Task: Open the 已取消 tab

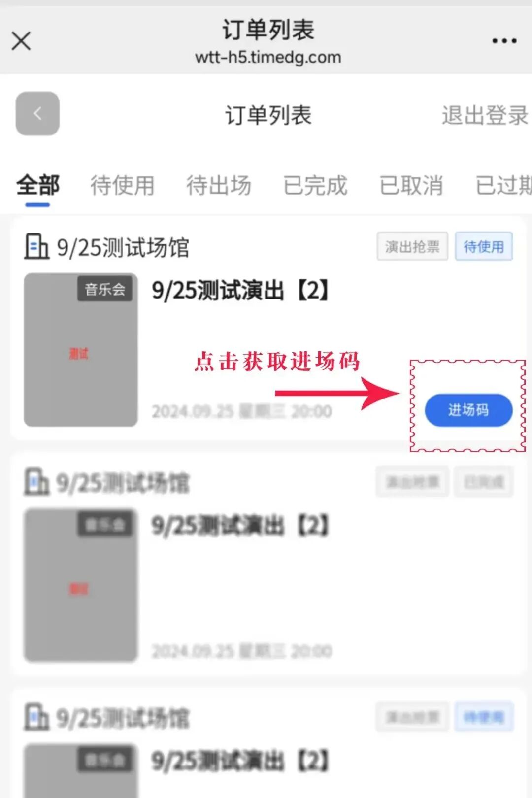Action: coord(411,186)
